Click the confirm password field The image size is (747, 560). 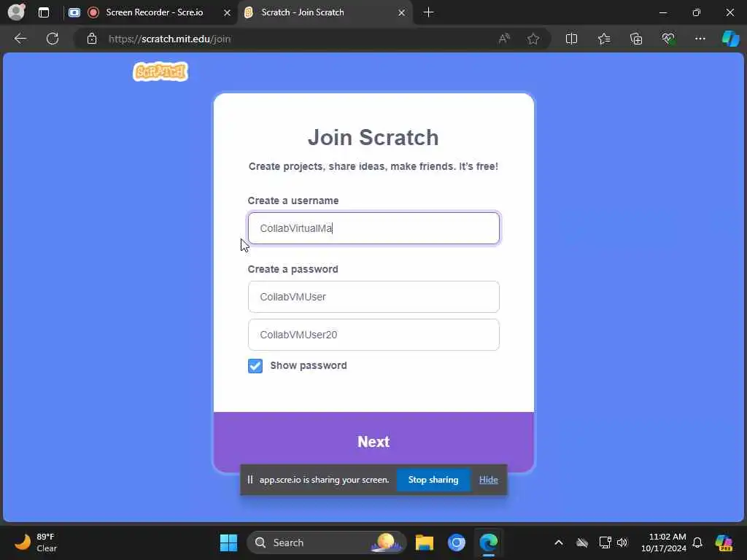(373, 335)
